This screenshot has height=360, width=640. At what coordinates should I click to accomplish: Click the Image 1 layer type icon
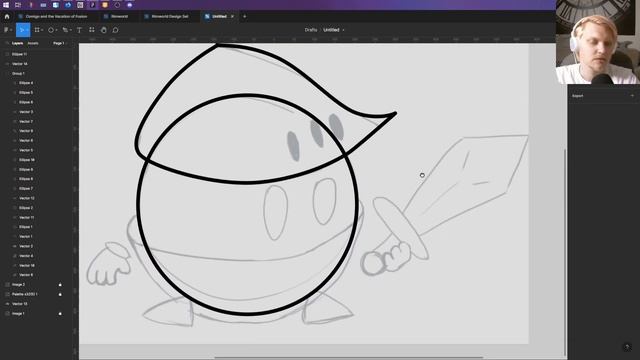point(7,313)
